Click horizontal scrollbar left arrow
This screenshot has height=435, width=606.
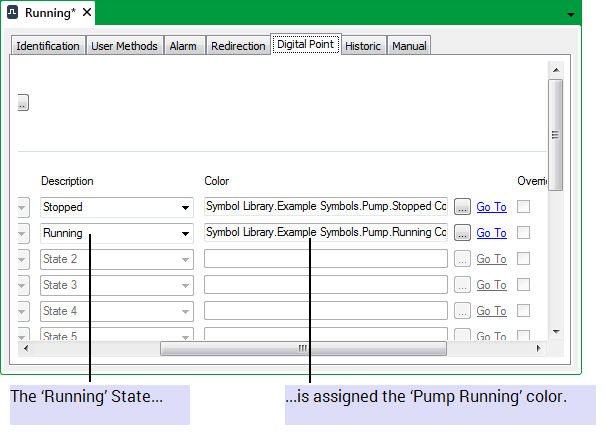(26, 349)
